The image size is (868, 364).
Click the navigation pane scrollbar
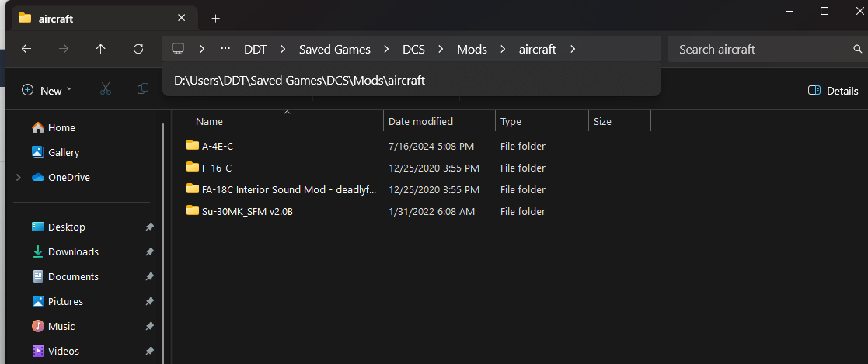163,244
